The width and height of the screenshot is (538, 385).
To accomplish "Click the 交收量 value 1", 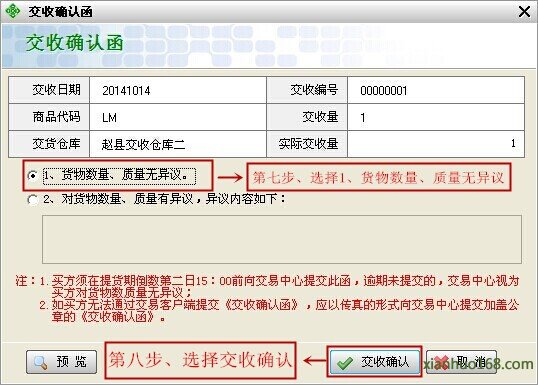I will tap(363, 118).
